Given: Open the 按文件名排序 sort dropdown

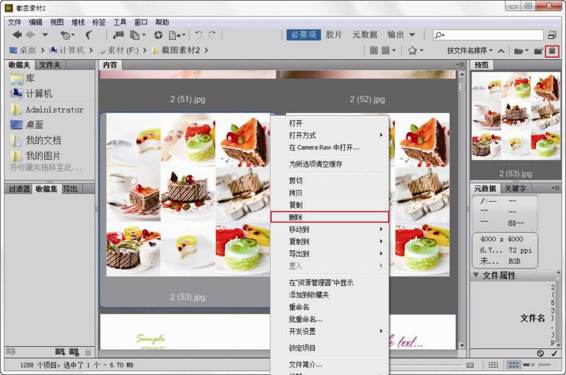Looking at the screenshot, I should tap(470, 51).
